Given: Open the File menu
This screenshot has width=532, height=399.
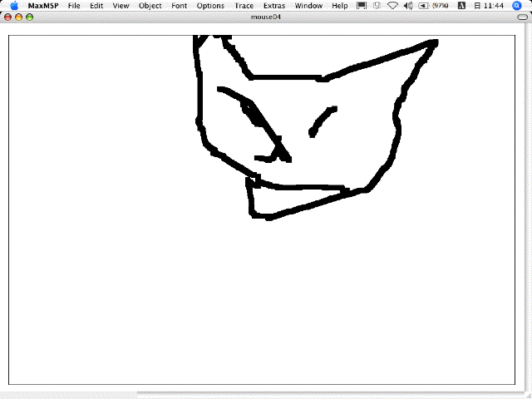Looking at the screenshot, I should tap(74, 6).
